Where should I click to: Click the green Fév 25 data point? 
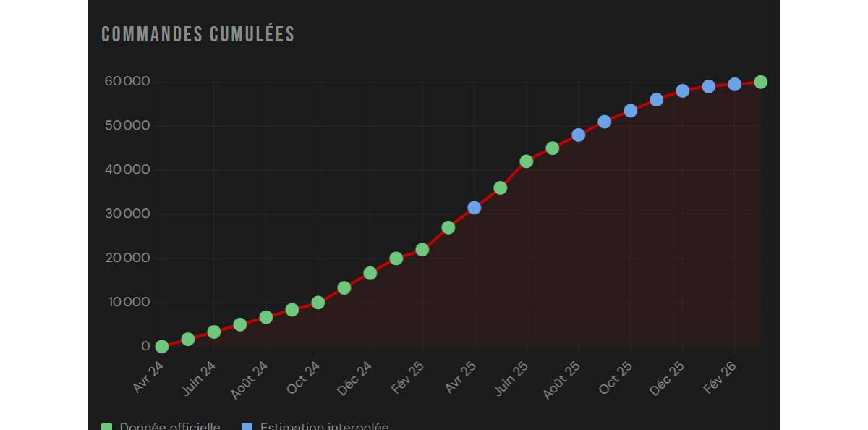pos(422,250)
